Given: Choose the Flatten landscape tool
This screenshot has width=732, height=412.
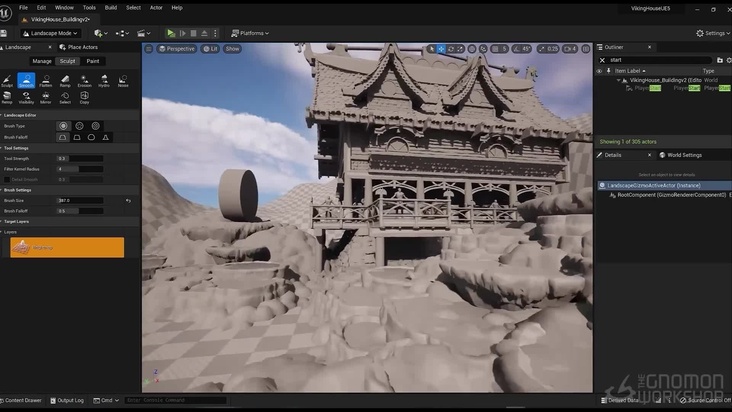Looking at the screenshot, I should click(x=45, y=81).
